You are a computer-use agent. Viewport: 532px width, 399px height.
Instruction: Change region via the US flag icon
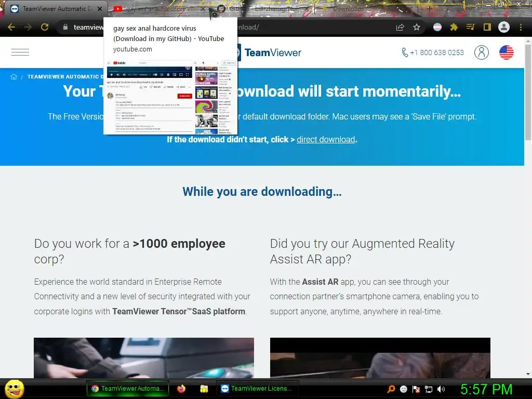pyautogui.click(x=507, y=52)
